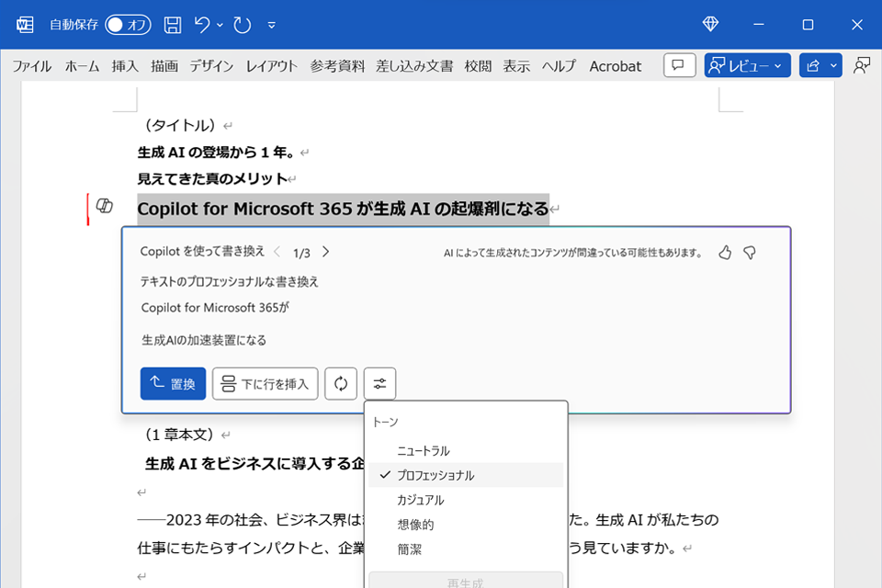Expand the Undo history dropdown arrow
Screen dimensions: 882x588
(x=220, y=25)
